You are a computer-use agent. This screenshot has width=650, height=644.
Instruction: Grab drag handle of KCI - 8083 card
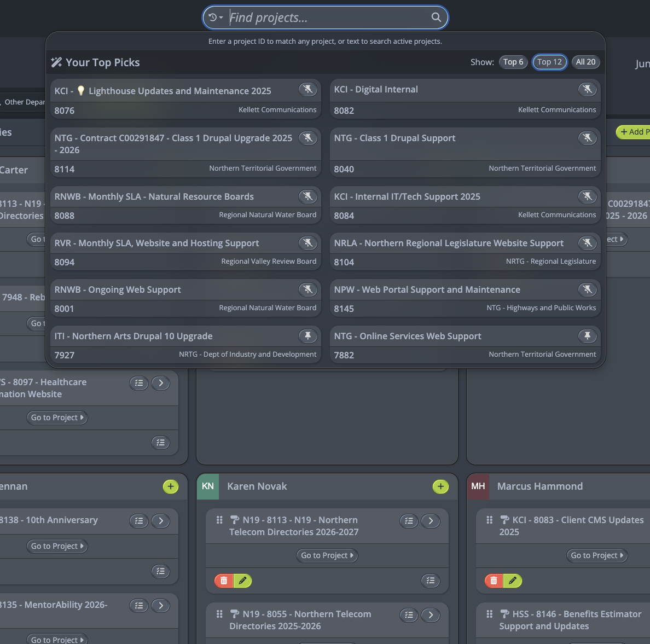490,520
